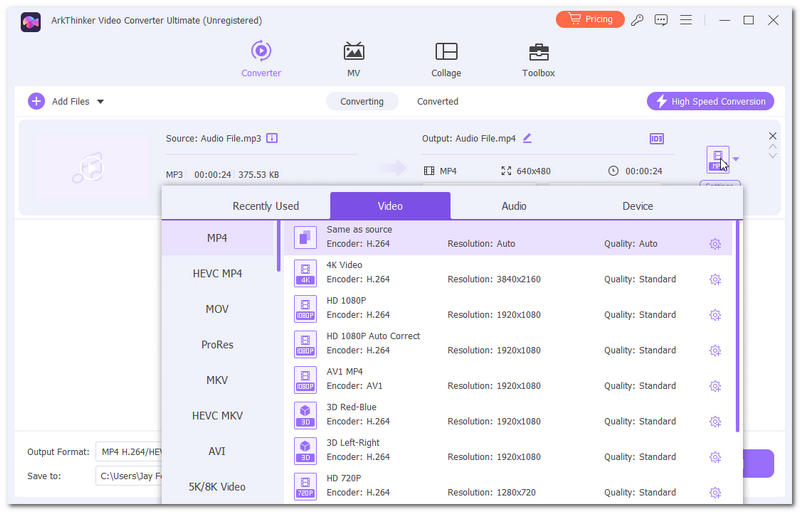The width and height of the screenshot is (800, 512).
Task: Select HD 720P preset
Action: [508, 485]
